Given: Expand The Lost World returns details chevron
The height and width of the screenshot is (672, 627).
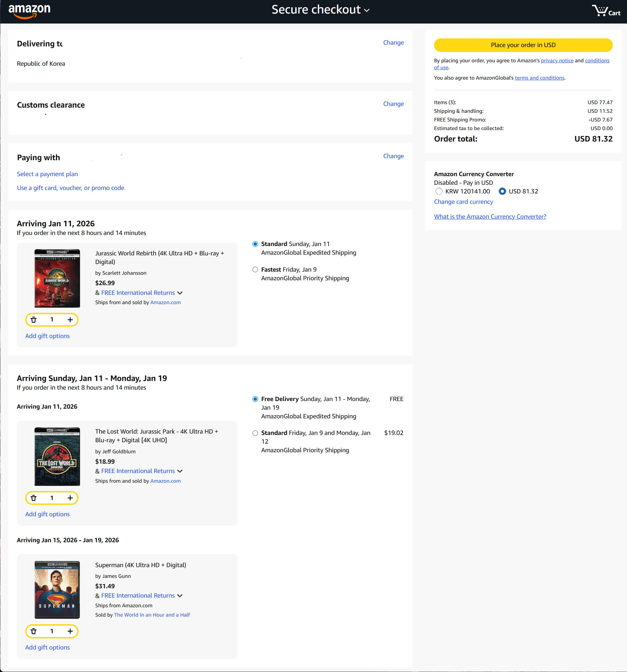Looking at the screenshot, I should click(x=180, y=471).
